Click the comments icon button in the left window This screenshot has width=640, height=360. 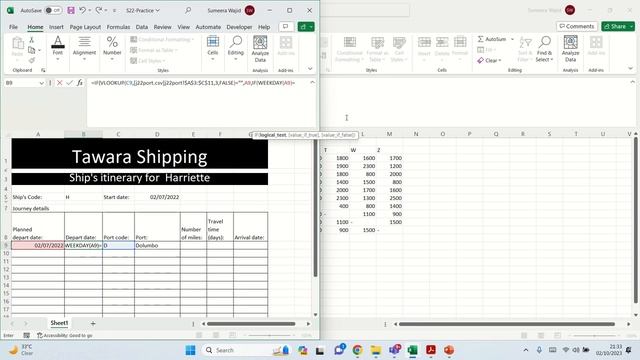pos(286,27)
